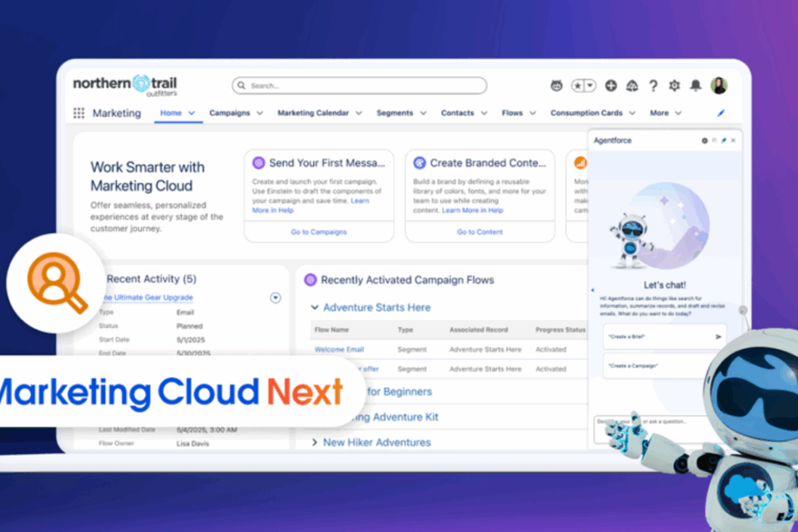Viewport: 798px width, 532px height.
Task: Click the Recently Activated Campaign Flows icon
Action: [311, 280]
